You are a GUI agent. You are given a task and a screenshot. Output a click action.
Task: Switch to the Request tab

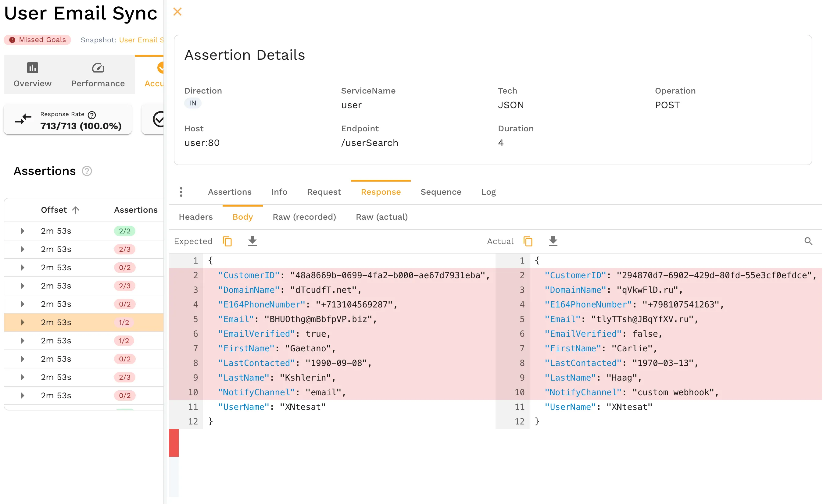click(324, 191)
